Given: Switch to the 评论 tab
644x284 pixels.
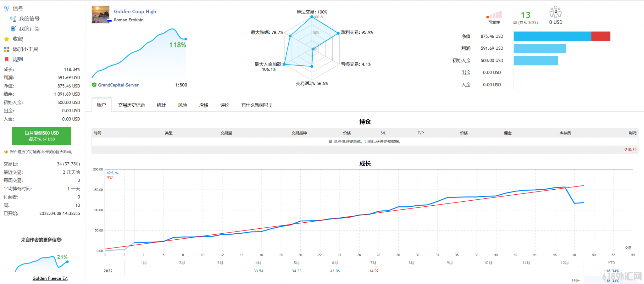Looking at the screenshot, I should tap(225, 105).
